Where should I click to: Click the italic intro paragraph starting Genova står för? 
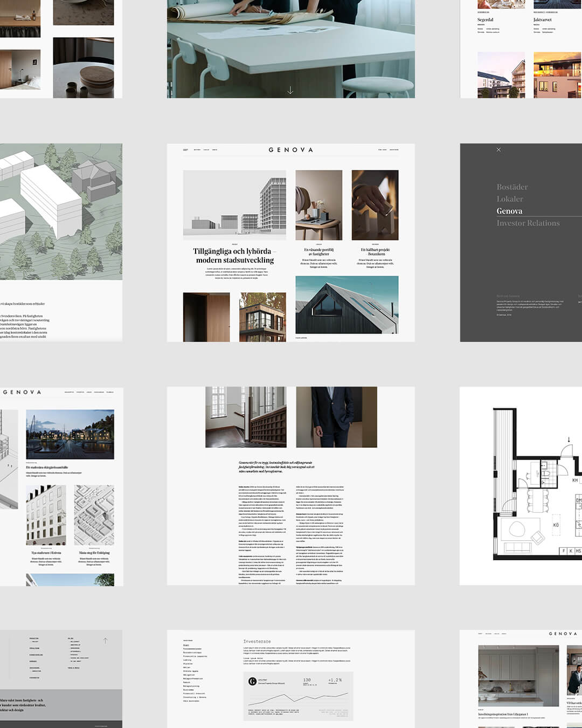[276, 467]
